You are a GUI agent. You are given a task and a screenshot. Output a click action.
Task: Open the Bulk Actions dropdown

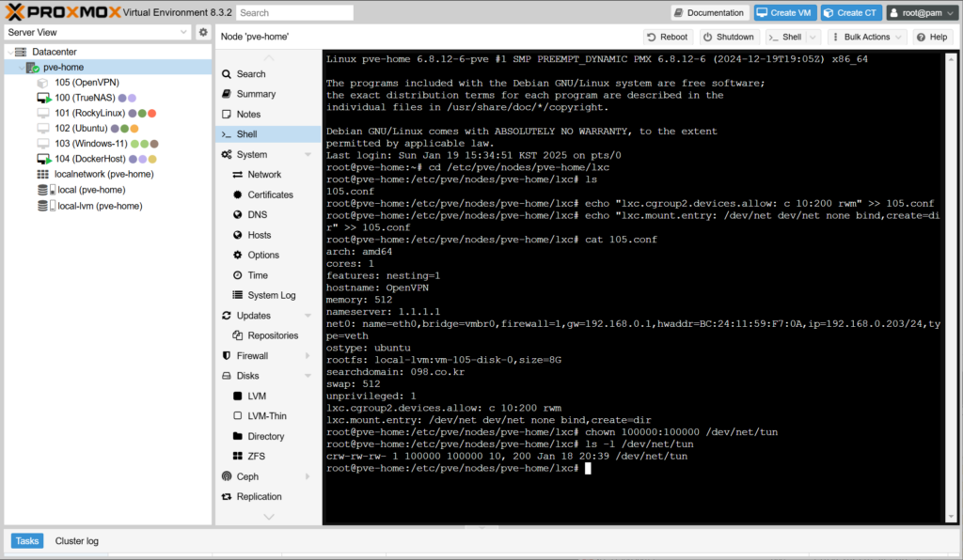click(865, 37)
